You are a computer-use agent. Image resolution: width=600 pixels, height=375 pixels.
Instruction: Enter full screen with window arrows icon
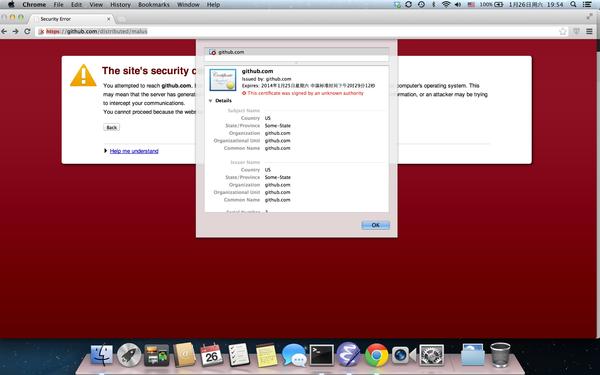[589, 16]
